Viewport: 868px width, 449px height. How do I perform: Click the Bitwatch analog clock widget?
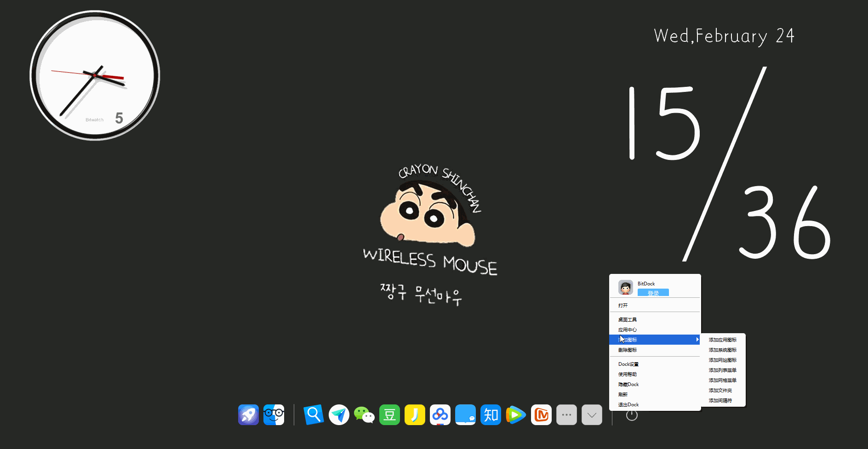95,75
